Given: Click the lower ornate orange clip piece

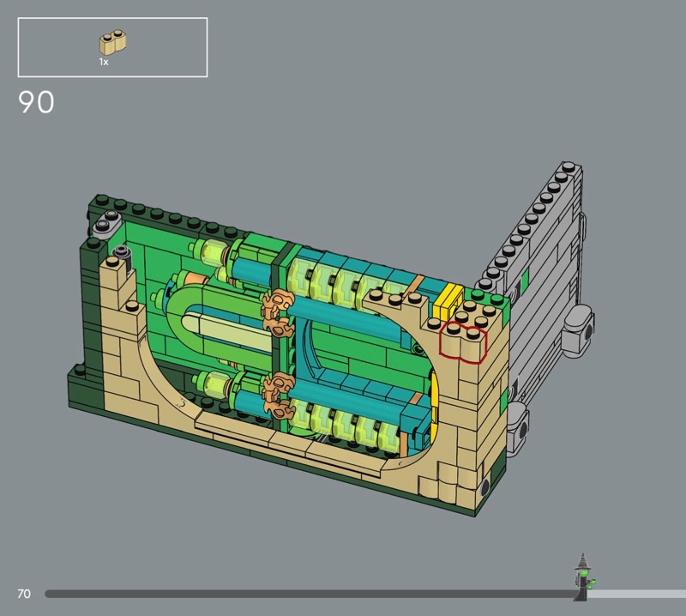Looking at the screenshot, I should coord(278,393).
